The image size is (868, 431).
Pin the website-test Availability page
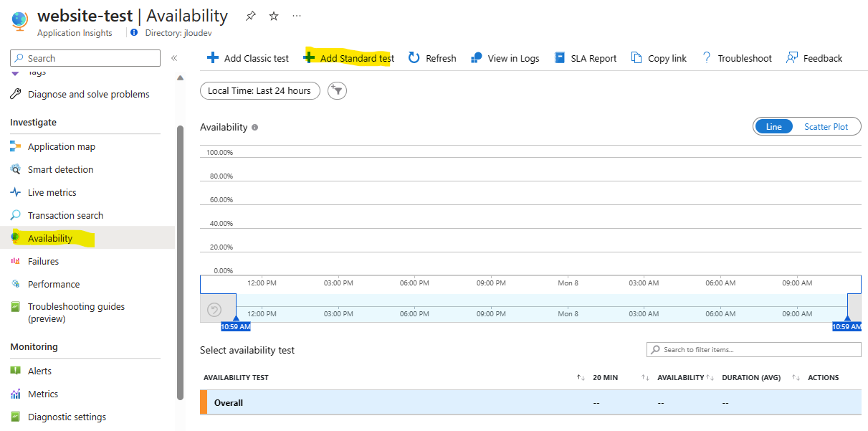[250, 16]
